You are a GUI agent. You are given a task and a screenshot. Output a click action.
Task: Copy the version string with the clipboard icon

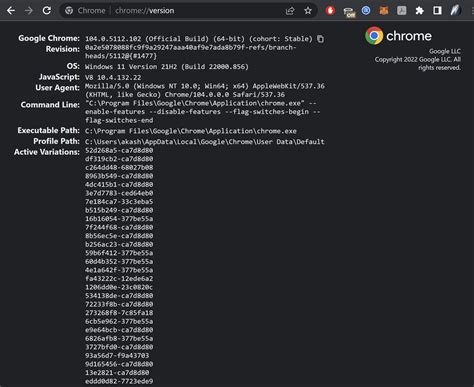pos(320,39)
